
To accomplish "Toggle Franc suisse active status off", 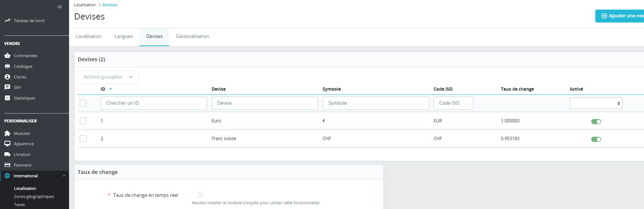I will [x=596, y=139].
